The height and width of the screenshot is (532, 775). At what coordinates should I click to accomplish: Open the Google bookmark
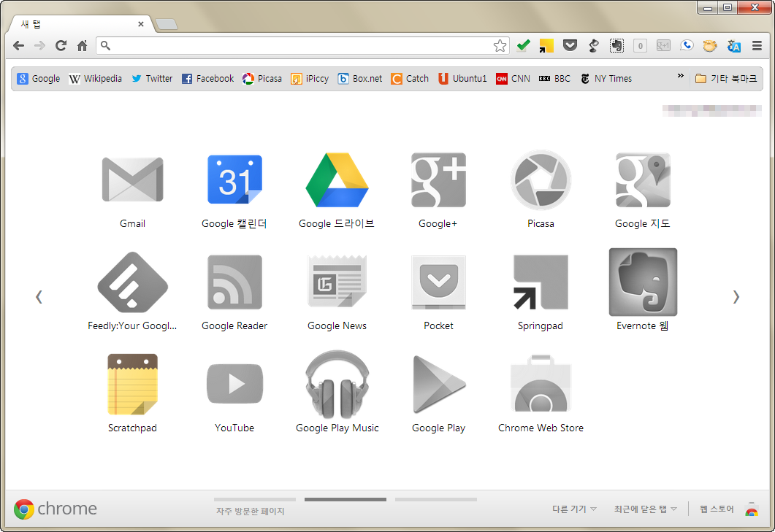pos(39,79)
